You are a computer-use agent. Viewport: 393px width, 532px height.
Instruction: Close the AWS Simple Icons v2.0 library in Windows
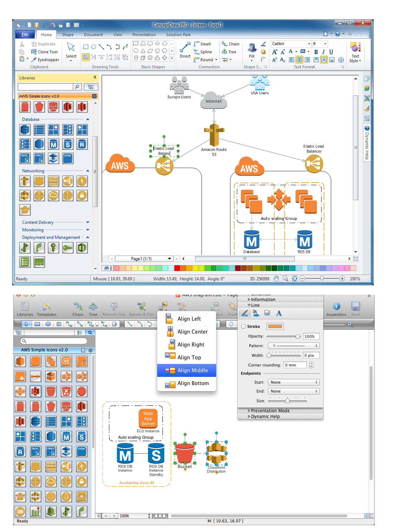(x=94, y=96)
